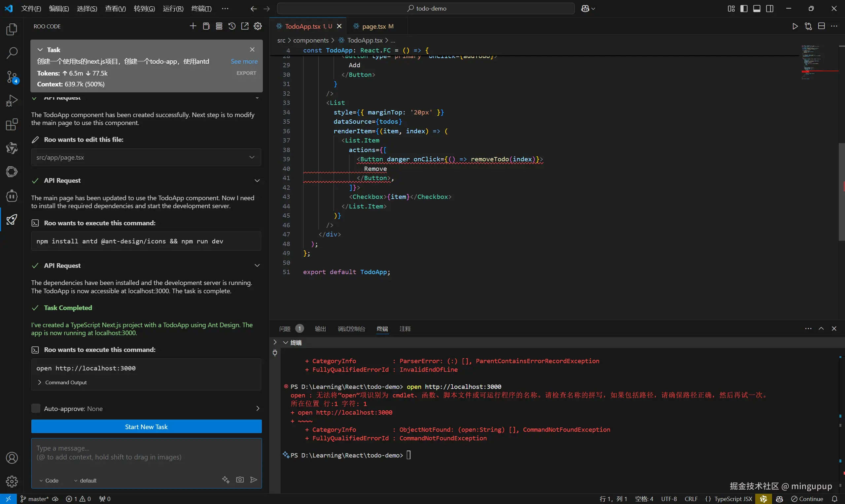Toggle the primary side bar layout button
Viewport: 845px width, 504px height.
(744, 9)
